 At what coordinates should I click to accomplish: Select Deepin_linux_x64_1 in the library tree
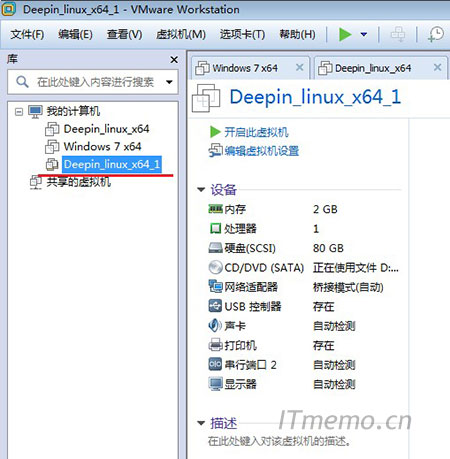[112, 164]
